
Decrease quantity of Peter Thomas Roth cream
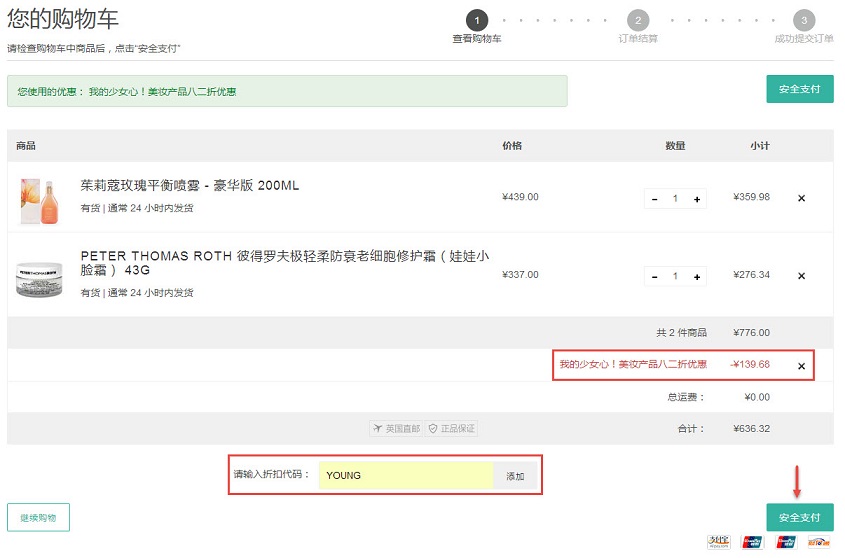(654, 277)
